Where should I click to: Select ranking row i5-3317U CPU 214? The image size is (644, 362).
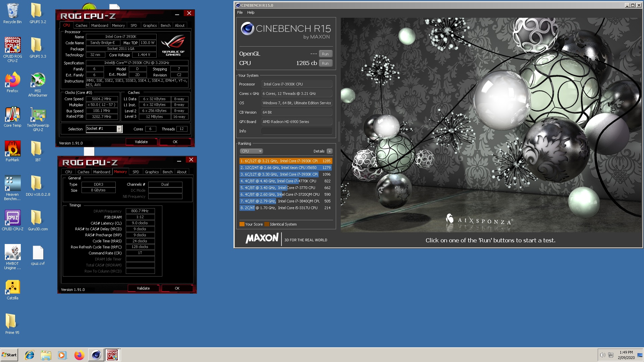coord(286,208)
